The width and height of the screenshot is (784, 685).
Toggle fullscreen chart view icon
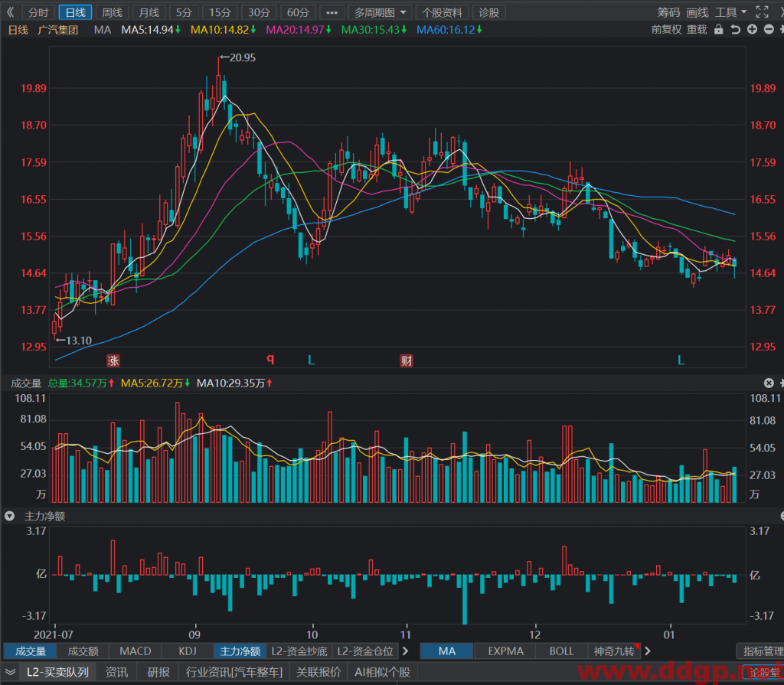point(762,12)
